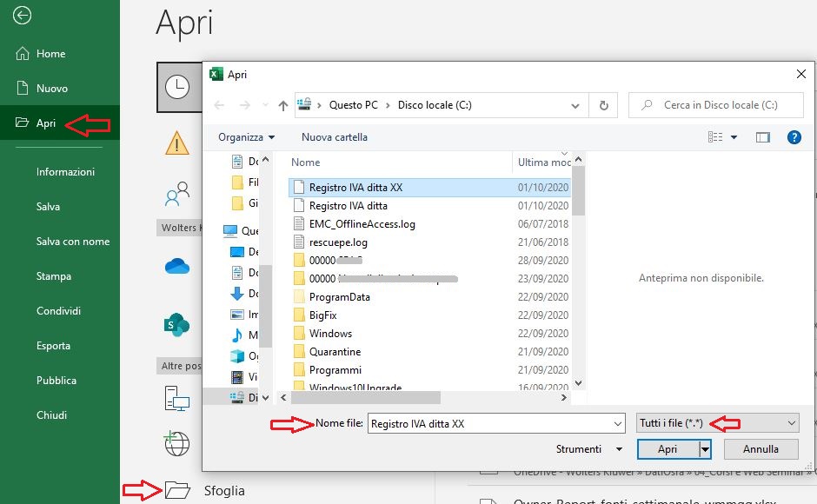Click Sfoglia to browse folders

point(205,490)
